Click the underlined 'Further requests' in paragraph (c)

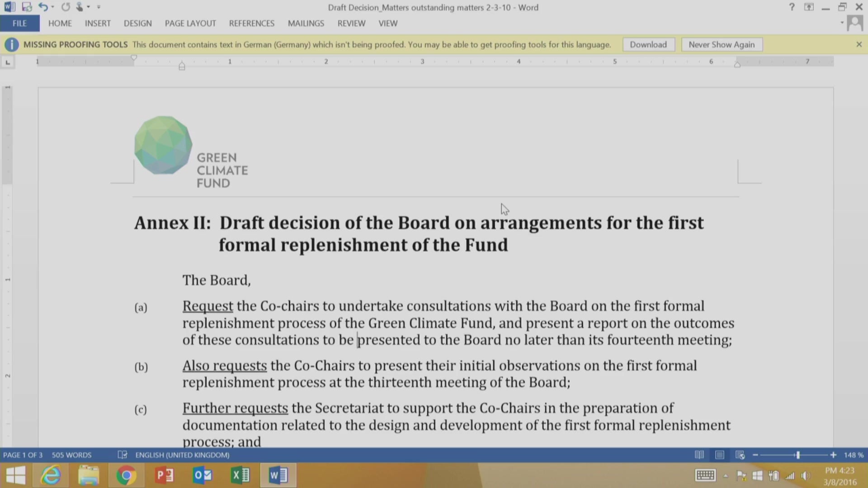click(235, 408)
